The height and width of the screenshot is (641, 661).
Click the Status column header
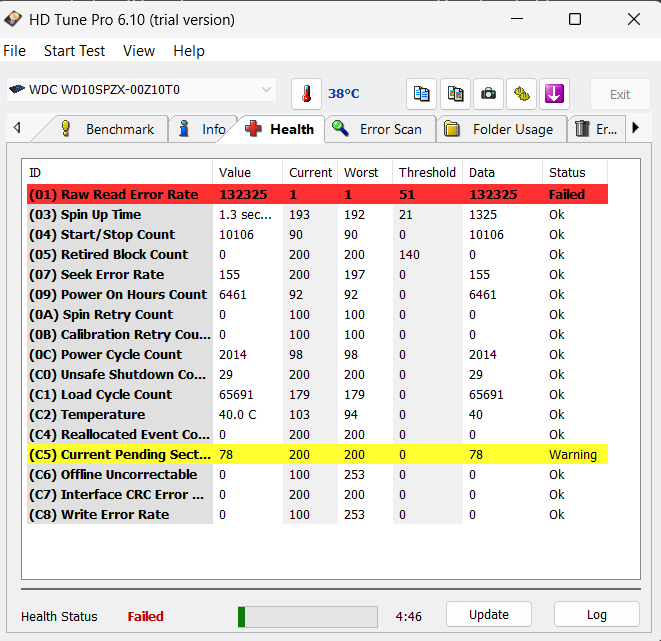coord(575,172)
